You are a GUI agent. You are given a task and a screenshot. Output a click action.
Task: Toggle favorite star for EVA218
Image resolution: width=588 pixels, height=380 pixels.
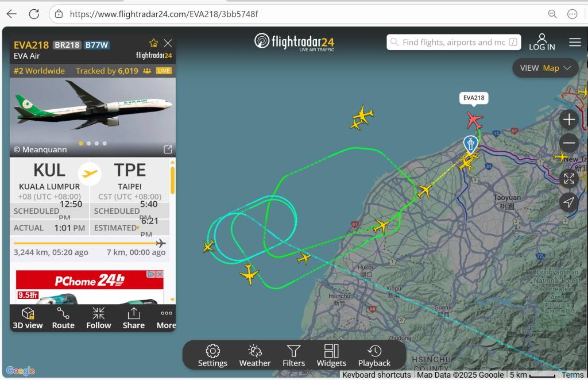[153, 43]
